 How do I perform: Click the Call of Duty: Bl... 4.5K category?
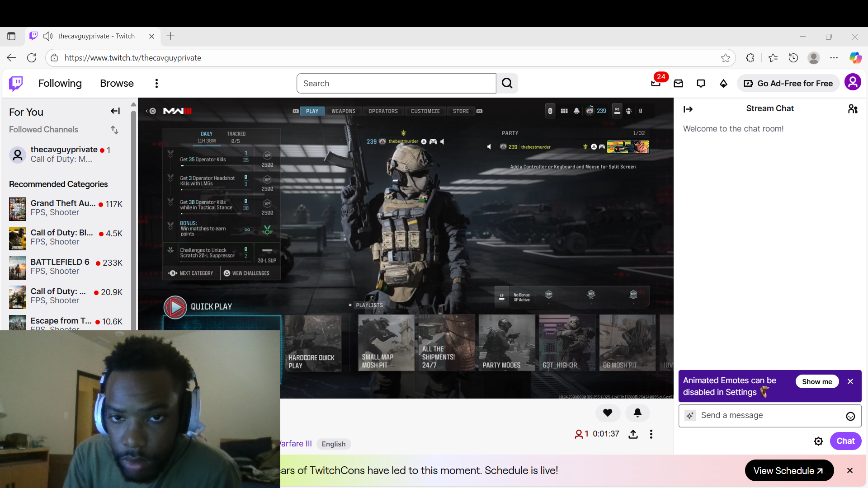[x=66, y=238]
